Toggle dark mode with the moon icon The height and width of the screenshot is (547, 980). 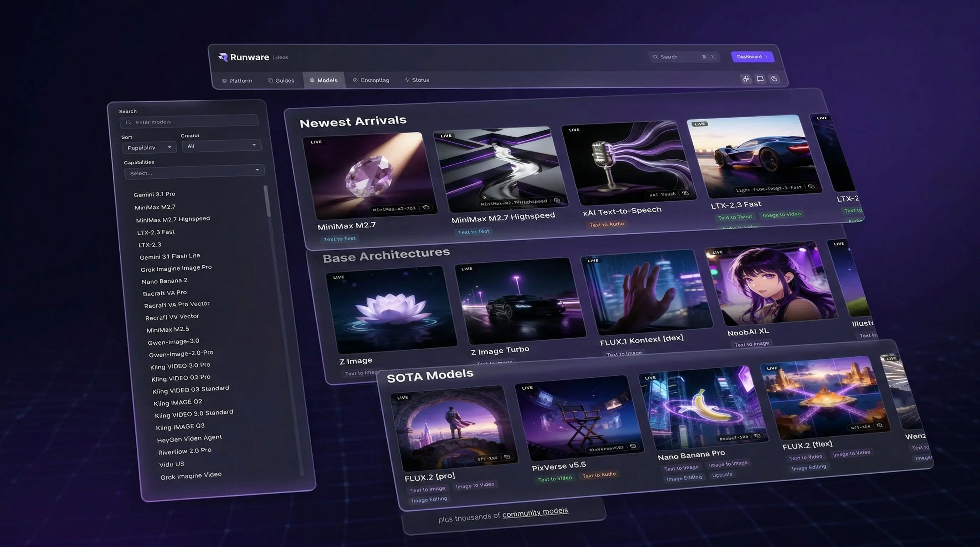[x=775, y=79]
